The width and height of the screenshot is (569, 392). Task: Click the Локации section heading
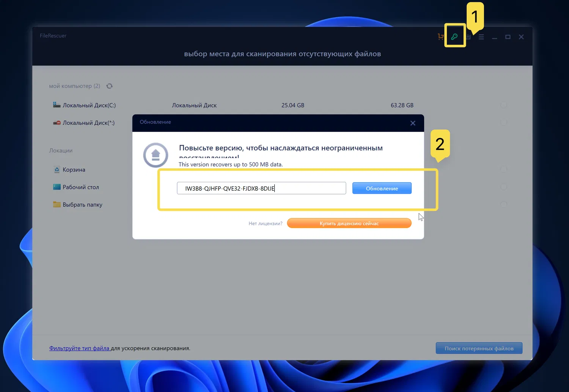coord(61,151)
